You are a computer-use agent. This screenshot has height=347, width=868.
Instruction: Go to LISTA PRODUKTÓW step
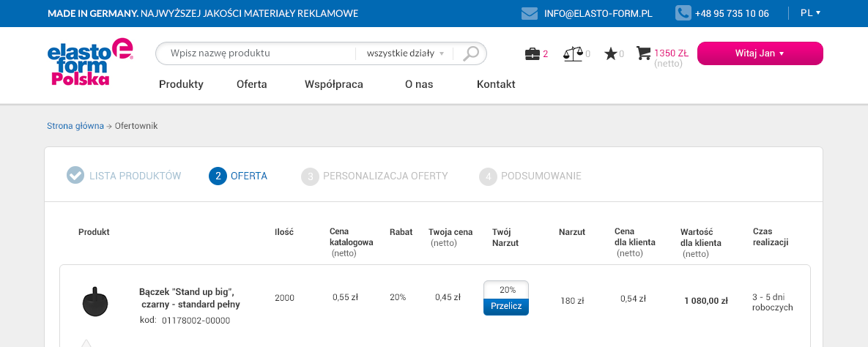[135, 176]
